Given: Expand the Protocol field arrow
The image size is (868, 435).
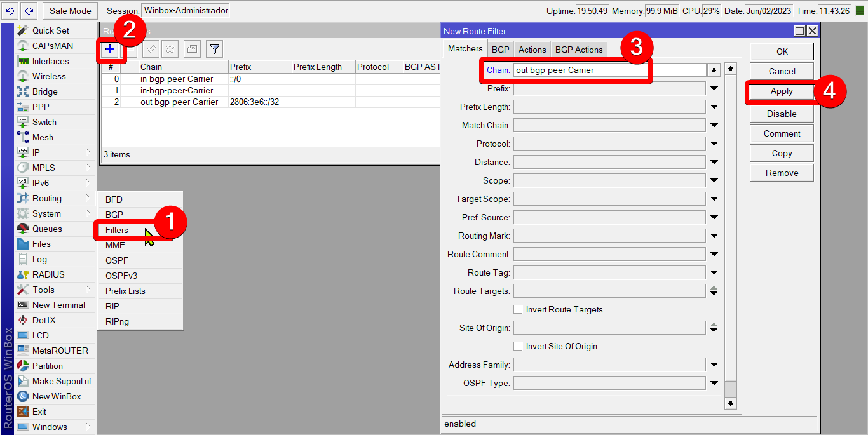Looking at the screenshot, I should coord(714,144).
